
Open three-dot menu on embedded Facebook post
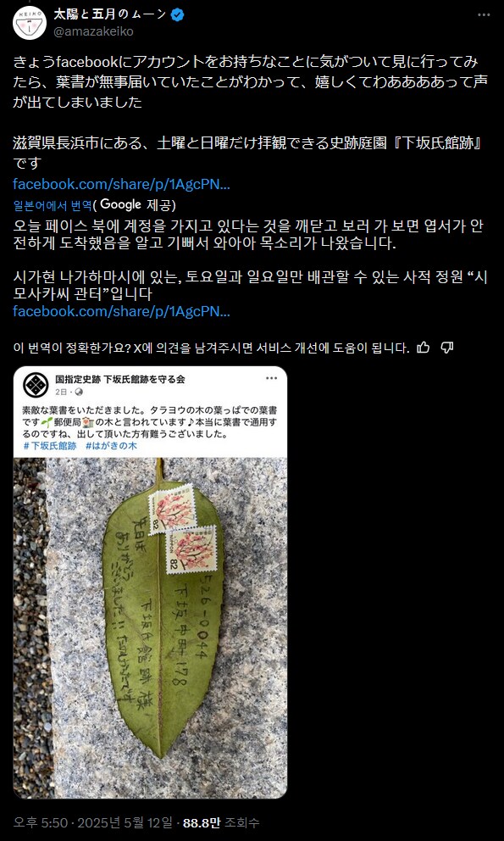coord(272,379)
